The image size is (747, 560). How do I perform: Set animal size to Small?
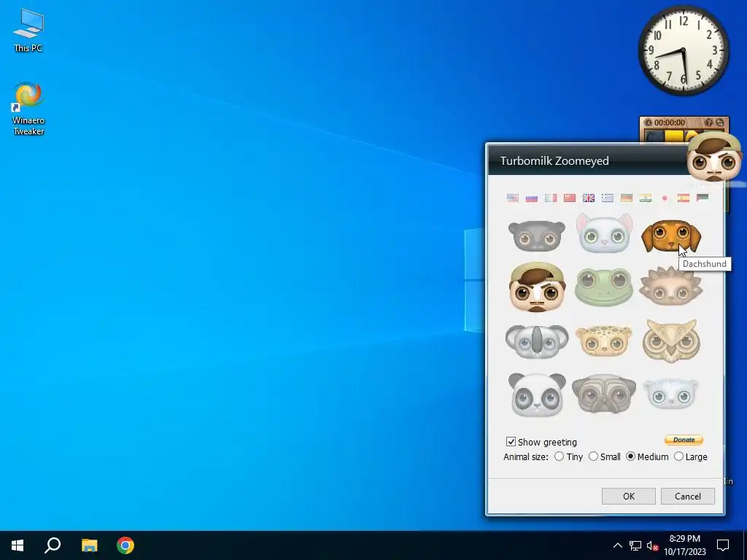[593, 456]
